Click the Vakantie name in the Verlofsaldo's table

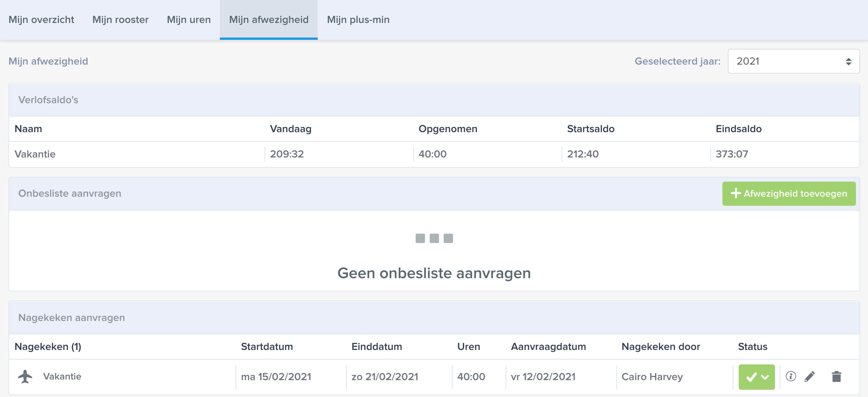point(35,154)
